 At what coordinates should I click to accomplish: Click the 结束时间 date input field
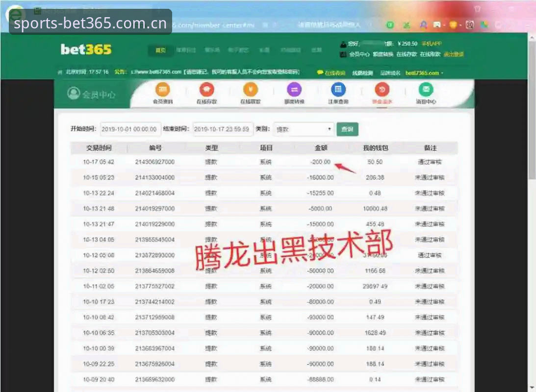tap(223, 129)
